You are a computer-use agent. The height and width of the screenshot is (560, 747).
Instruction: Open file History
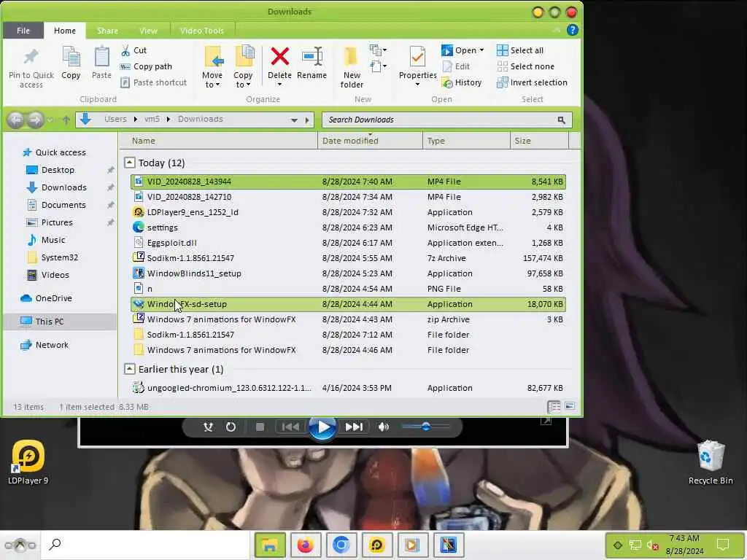[x=462, y=83]
